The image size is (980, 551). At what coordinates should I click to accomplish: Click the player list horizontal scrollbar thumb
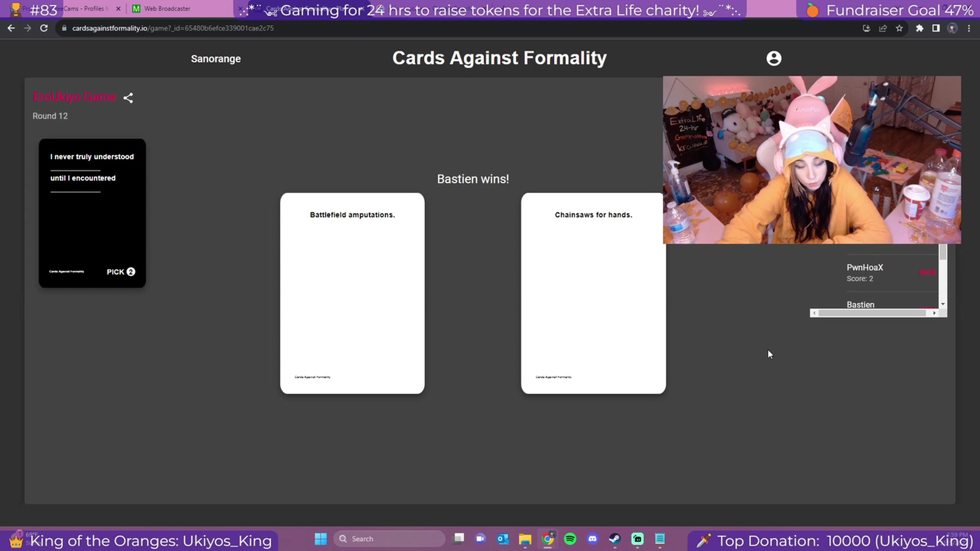coord(872,313)
